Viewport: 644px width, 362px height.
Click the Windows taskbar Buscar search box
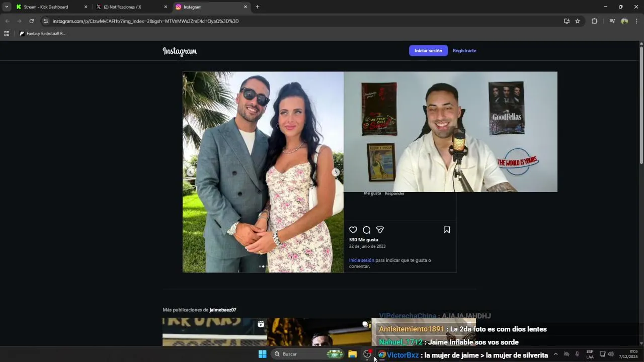[307, 354]
